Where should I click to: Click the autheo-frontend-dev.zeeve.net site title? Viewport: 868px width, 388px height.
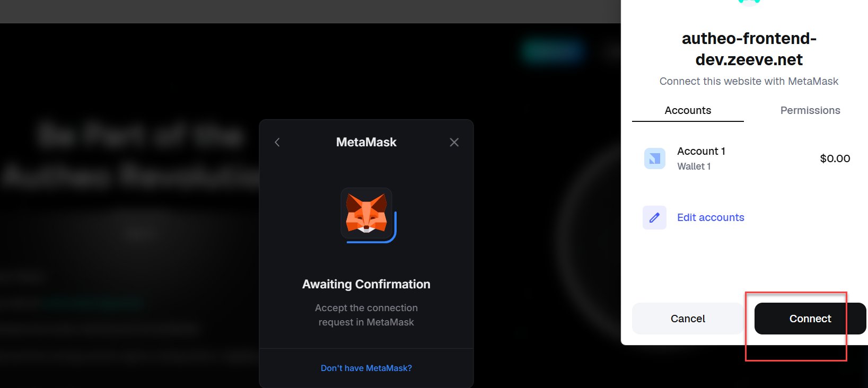coord(749,49)
